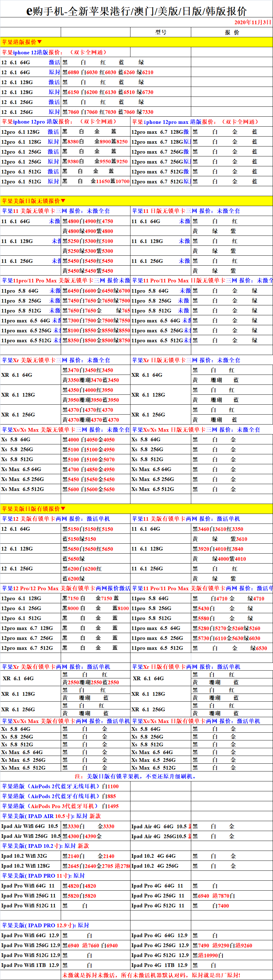
Task: Select cell '黄 绿4000紫4010'
Action: coord(231,559)
